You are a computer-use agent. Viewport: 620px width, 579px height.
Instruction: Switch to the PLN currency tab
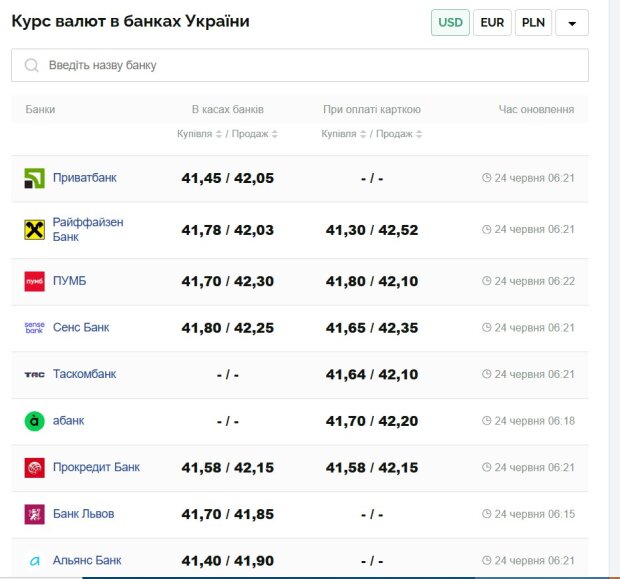(533, 22)
